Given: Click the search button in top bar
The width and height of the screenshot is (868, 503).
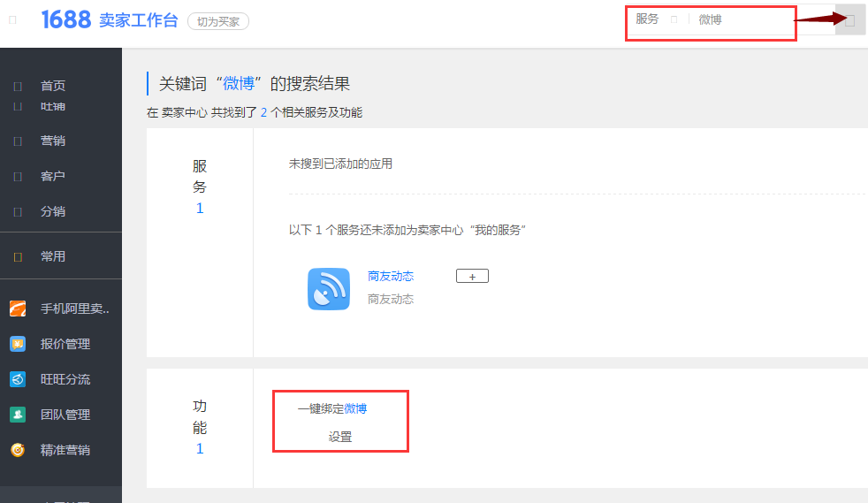Looking at the screenshot, I should coord(850,20).
